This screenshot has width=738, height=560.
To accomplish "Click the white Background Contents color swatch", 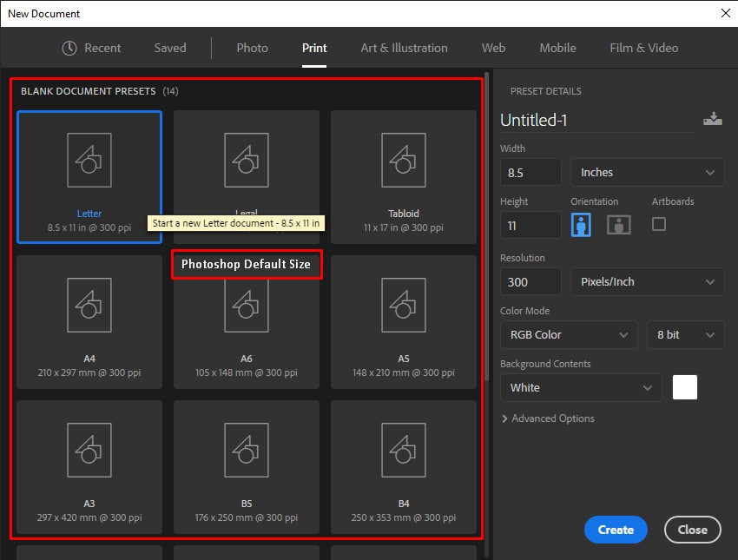I will [x=685, y=387].
